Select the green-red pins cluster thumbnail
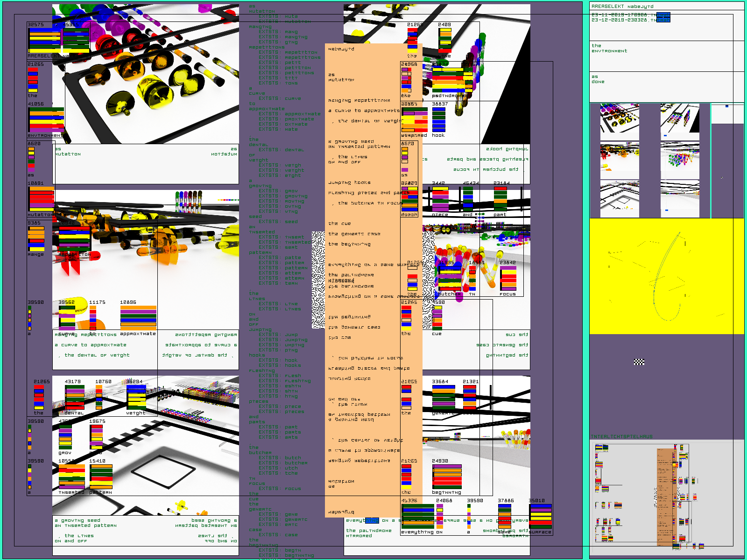 680,160
